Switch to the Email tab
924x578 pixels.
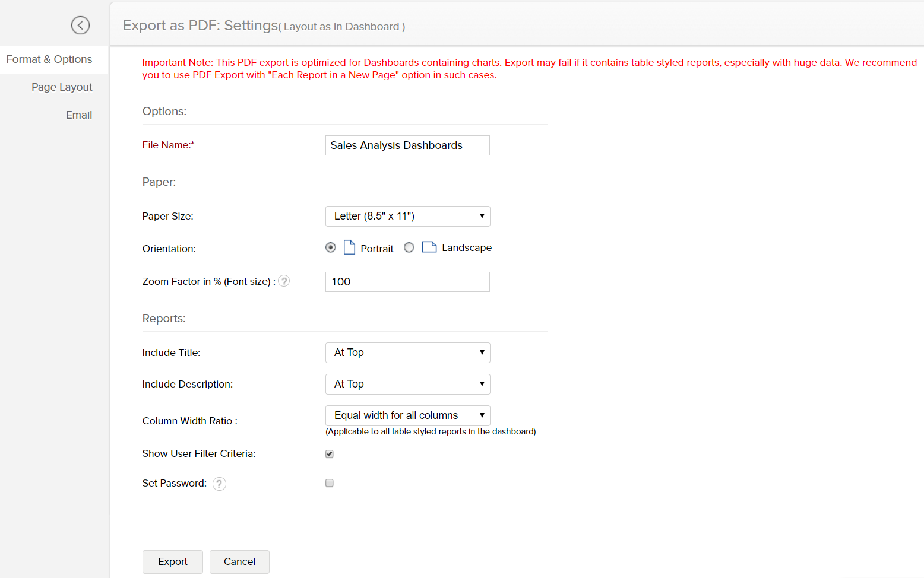(x=79, y=115)
